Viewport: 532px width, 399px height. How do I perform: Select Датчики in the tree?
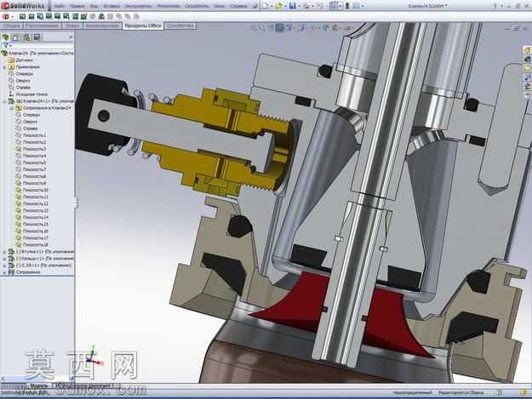tap(24, 60)
